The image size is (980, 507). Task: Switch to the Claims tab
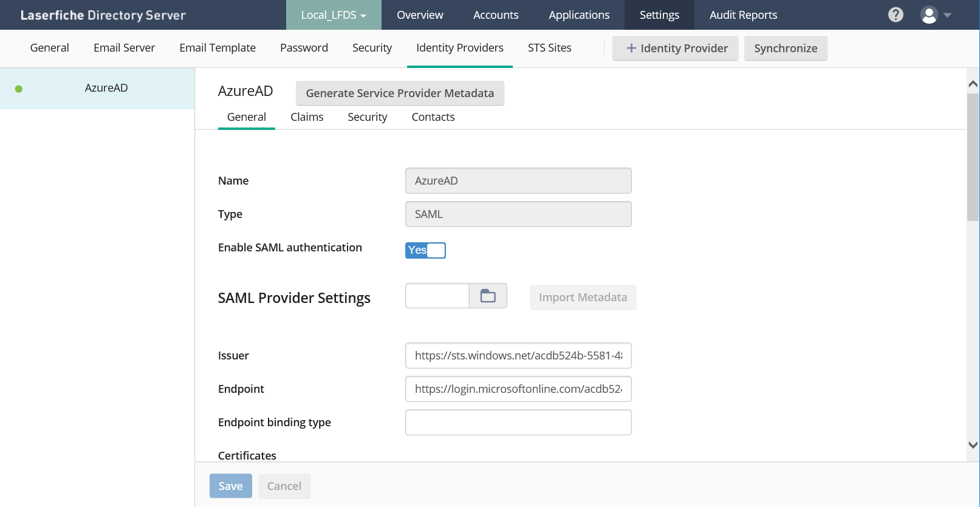click(x=307, y=117)
